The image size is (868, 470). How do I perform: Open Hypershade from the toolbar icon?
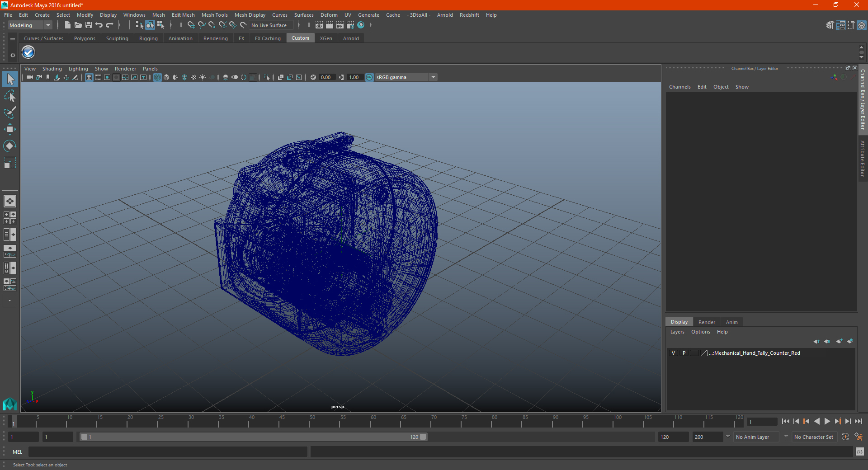(361, 25)
